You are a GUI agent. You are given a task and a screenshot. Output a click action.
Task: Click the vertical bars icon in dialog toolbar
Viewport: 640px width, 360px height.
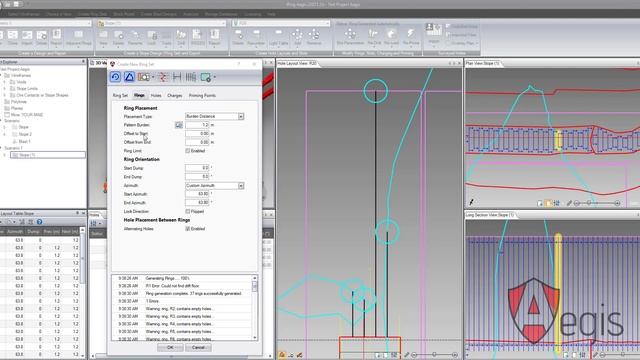pos(191,77)
